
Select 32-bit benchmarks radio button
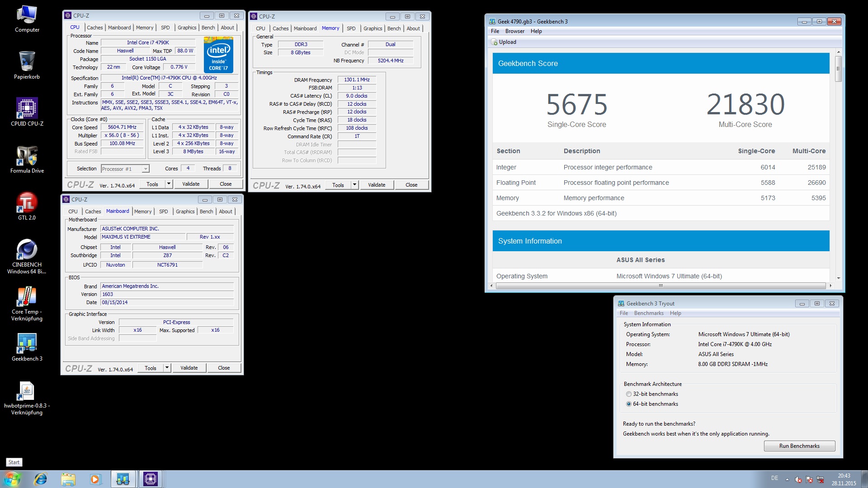[x=628, y=394]
